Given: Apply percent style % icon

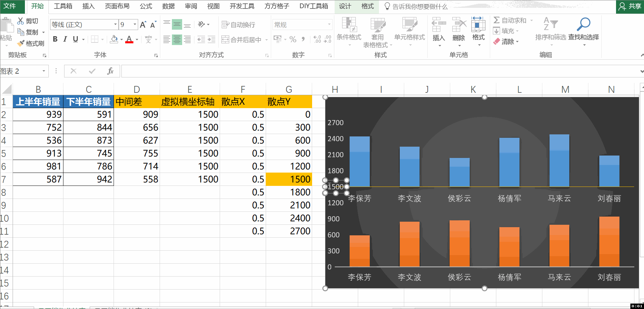Looking at the screenshot, I should 293,39.
